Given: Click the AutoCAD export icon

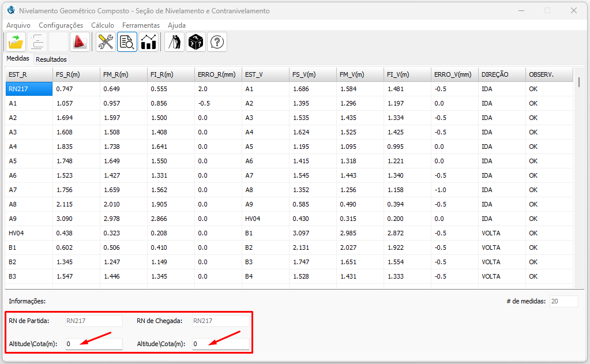Looking at the screenshot, I should click(79, 42).
